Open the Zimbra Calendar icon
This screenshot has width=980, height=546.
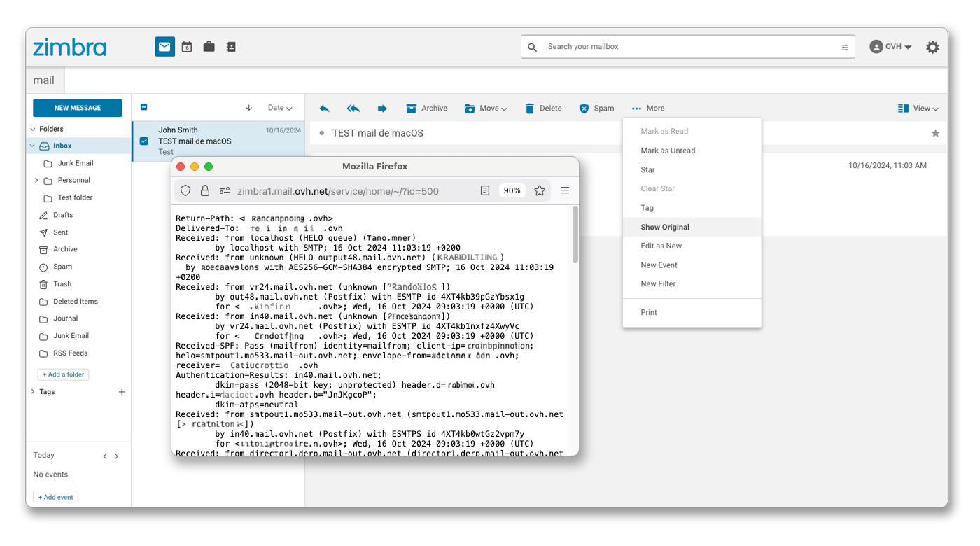(187, 46)
